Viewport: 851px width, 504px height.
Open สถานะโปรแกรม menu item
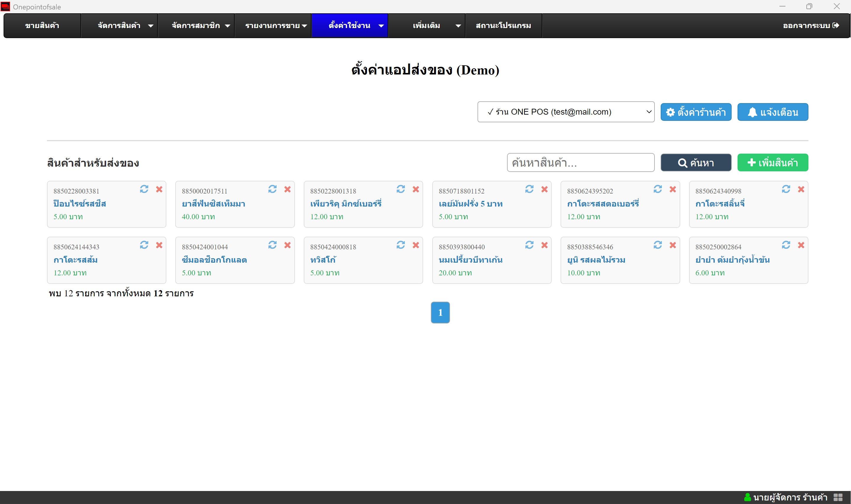pos(503,26)
